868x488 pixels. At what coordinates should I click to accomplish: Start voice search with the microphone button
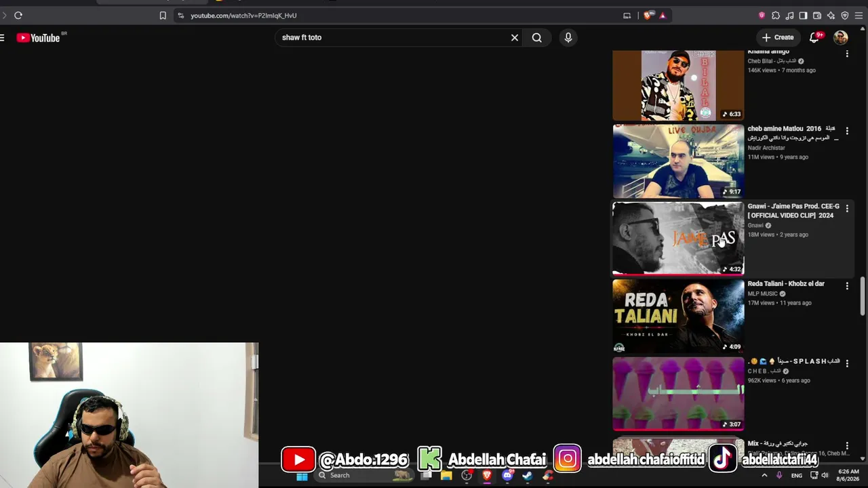coord(568,38)
